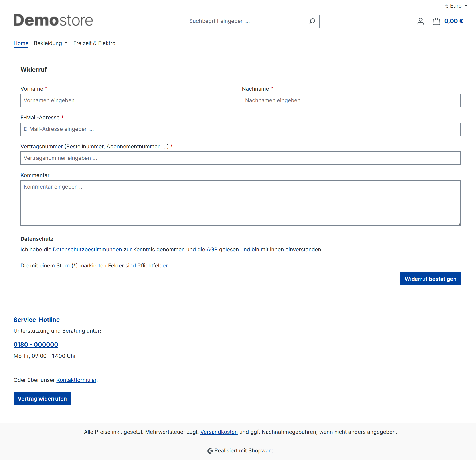Open the Versandkosten link
The image size is (476, 460).
pyautogui.click(x=219, y=432)
